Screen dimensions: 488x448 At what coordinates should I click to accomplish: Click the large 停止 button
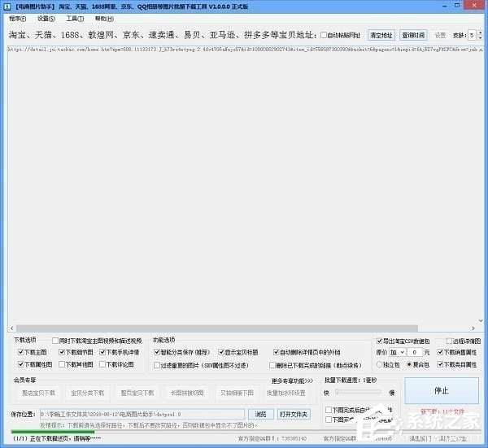[442, 391]
